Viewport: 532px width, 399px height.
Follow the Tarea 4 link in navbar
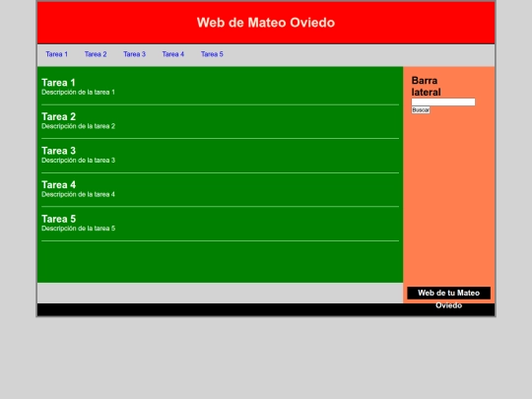(173, 54)
